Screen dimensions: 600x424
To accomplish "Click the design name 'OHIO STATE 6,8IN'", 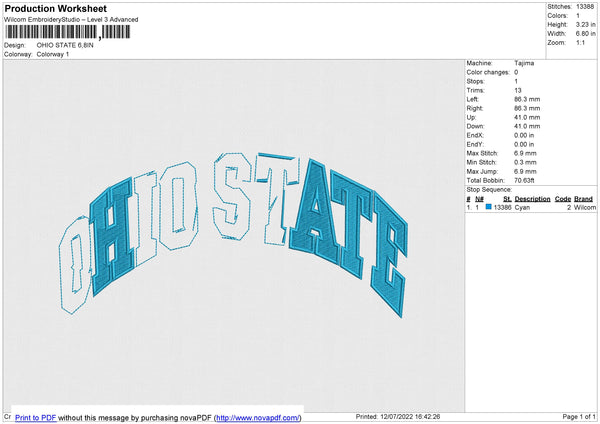I will coord(65,45).
